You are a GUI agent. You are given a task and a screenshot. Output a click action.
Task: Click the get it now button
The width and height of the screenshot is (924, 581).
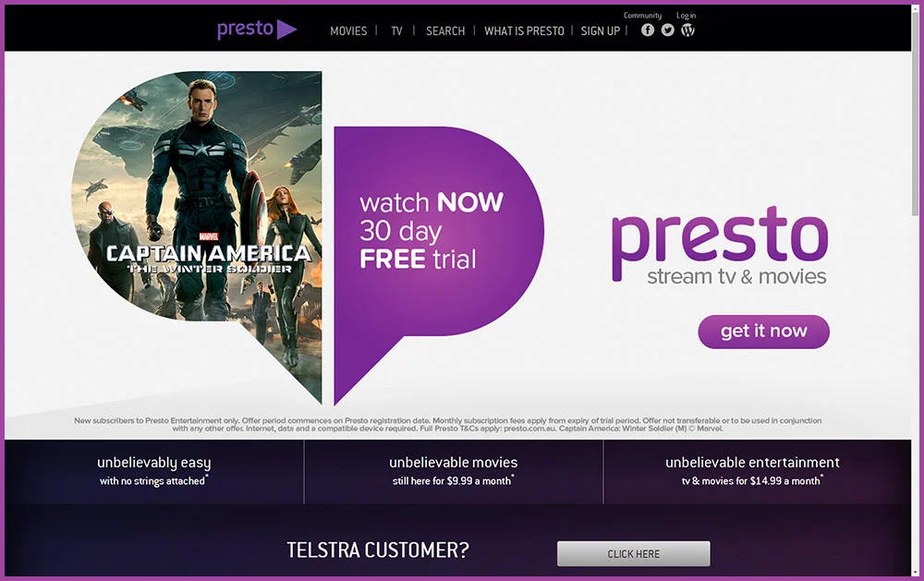coord(764,332)
